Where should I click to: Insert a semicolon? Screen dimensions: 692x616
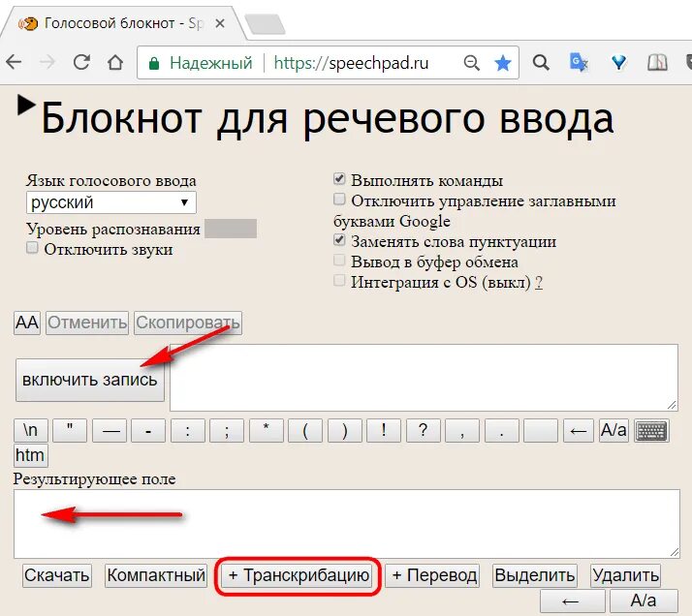pyautogui.click(x=227, y=430)
